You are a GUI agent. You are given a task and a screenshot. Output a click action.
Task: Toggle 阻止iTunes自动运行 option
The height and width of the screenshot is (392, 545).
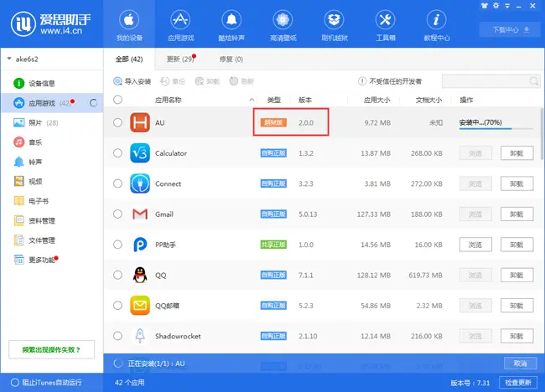click(x=14, y=383)
